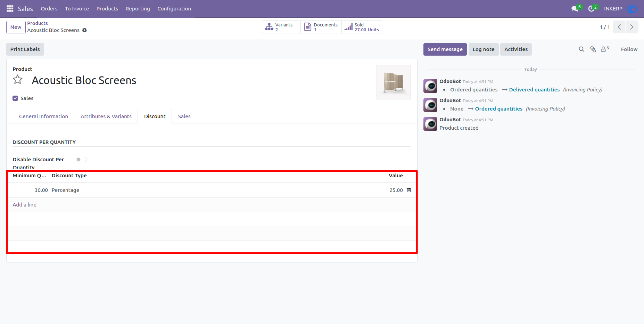
Task: Switch to General Information tab
Action: point(43,116)
